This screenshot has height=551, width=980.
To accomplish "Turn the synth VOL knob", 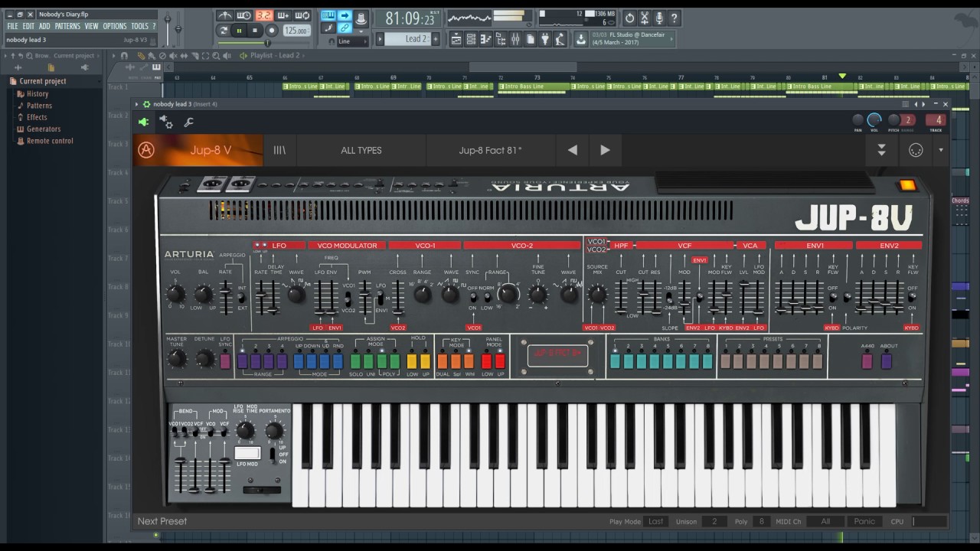I will point(175,294).
